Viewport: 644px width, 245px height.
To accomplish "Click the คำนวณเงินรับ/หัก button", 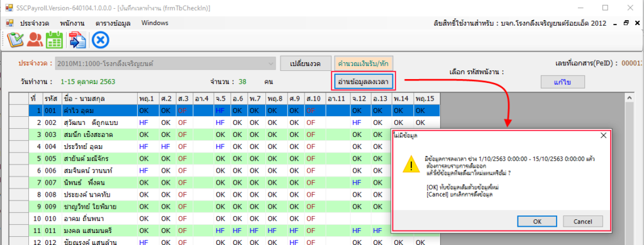I will coord(364,63).
